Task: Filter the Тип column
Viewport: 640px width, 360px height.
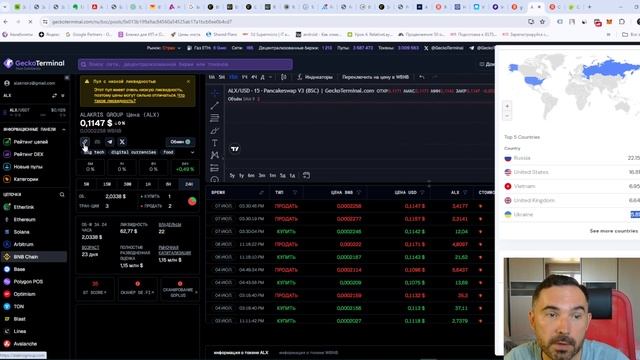Action: [x=295, y=192]
